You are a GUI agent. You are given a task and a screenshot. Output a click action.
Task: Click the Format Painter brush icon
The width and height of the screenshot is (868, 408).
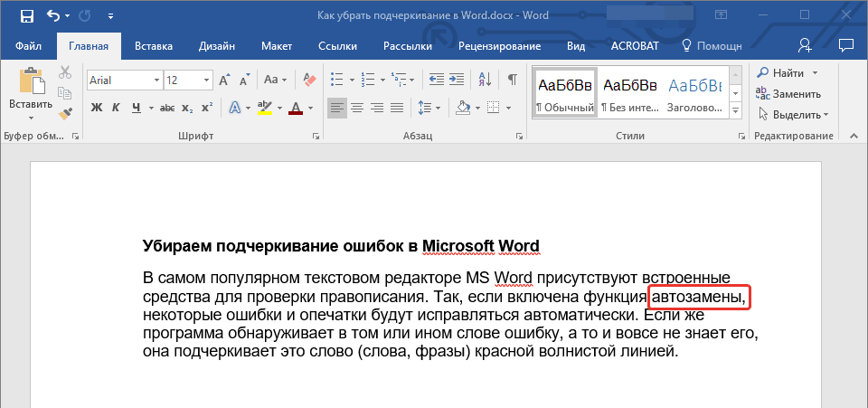pyautogui.click(x=65, y=113)
